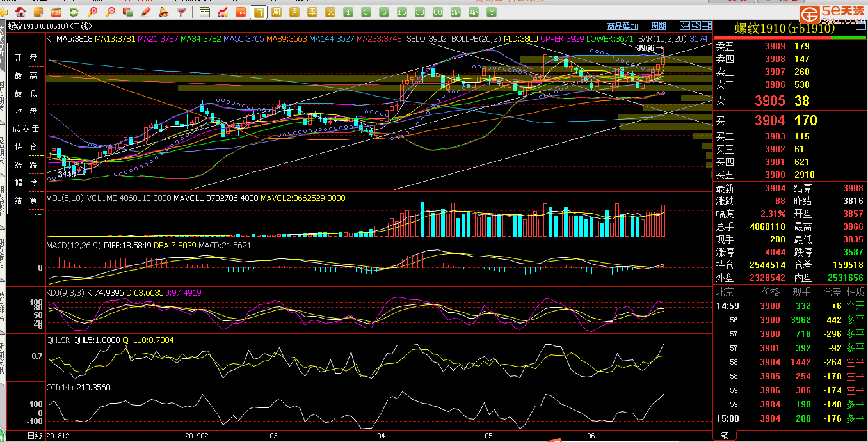Click the green refresh arrows icon
The height and width of the screenshot is (442, 868).
tap(74, 12)
